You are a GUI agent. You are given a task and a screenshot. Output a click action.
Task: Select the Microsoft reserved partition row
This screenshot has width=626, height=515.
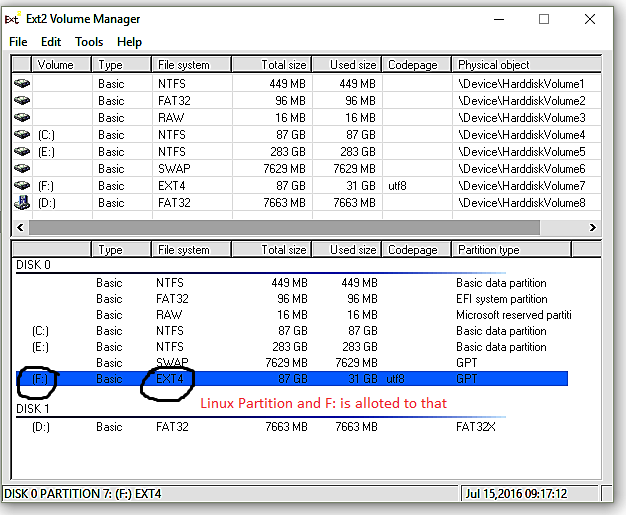291,315
